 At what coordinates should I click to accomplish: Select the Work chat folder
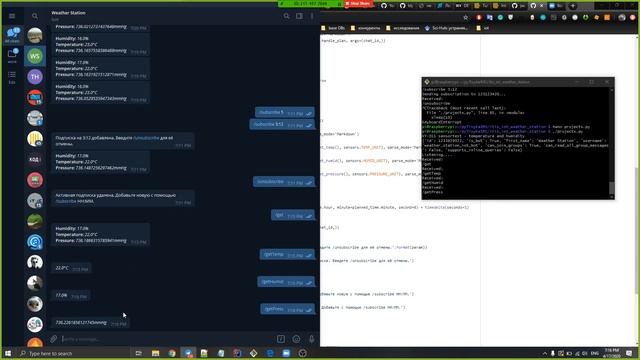(12, 56)
